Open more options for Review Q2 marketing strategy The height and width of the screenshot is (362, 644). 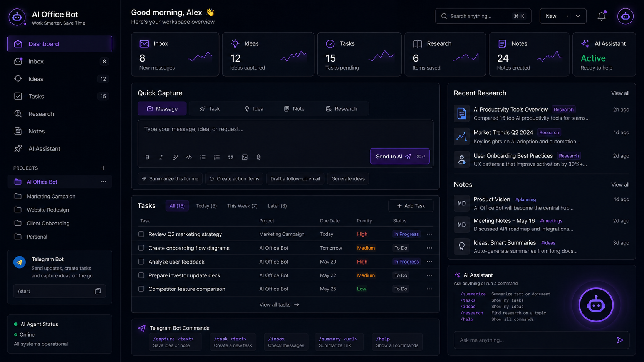click(x=429, y=234)
